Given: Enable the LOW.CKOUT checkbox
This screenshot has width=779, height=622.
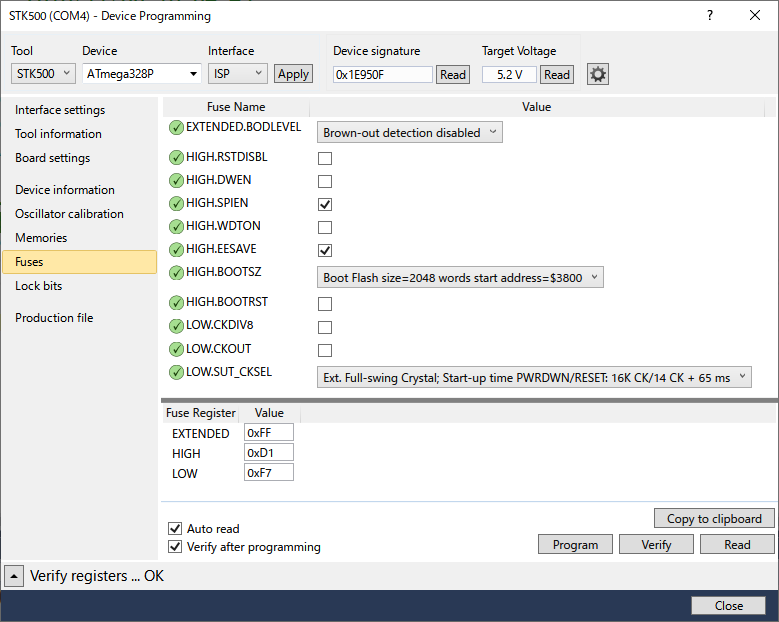Looking at the screenshot, I should (x=325, y=350).
